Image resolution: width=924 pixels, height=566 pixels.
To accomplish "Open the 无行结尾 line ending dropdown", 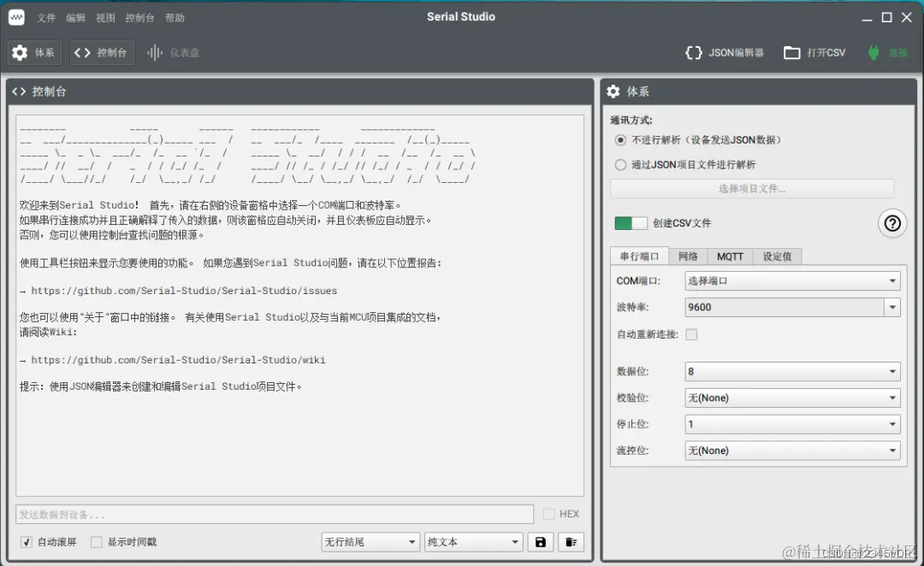I will click(x=370, y=542).
